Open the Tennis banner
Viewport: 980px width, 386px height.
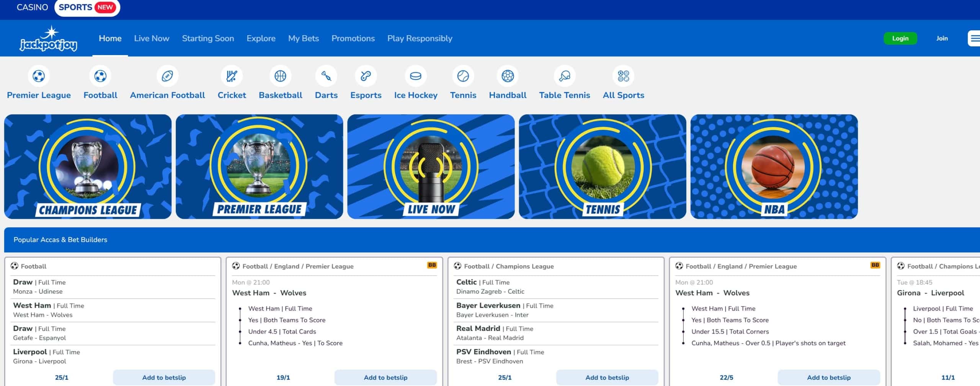click(x=603, y=166)
